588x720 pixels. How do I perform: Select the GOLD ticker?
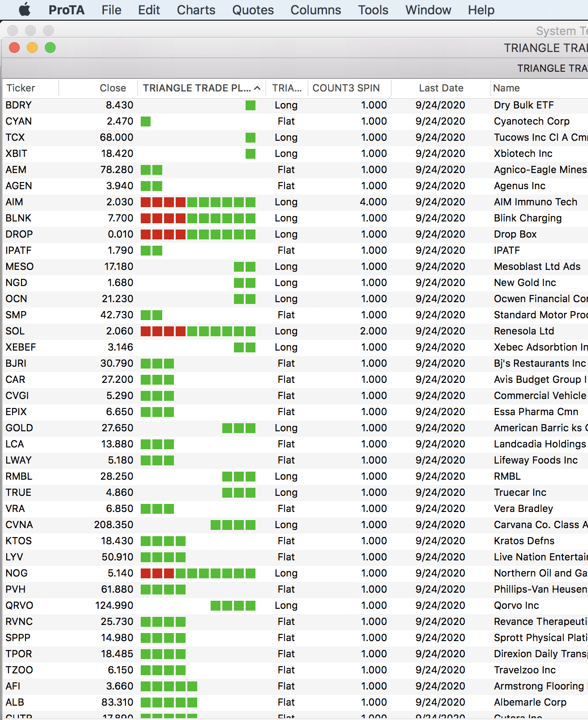[19, 428]
